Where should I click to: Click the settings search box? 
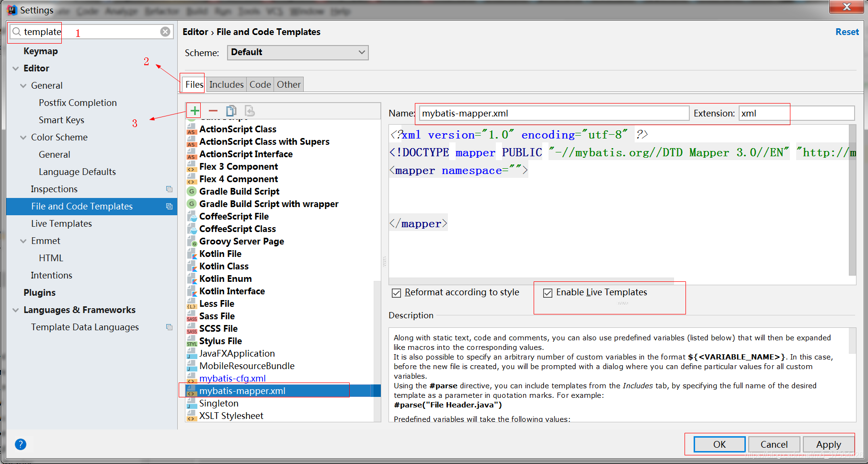pyautogui.click(x=91, y=32)
